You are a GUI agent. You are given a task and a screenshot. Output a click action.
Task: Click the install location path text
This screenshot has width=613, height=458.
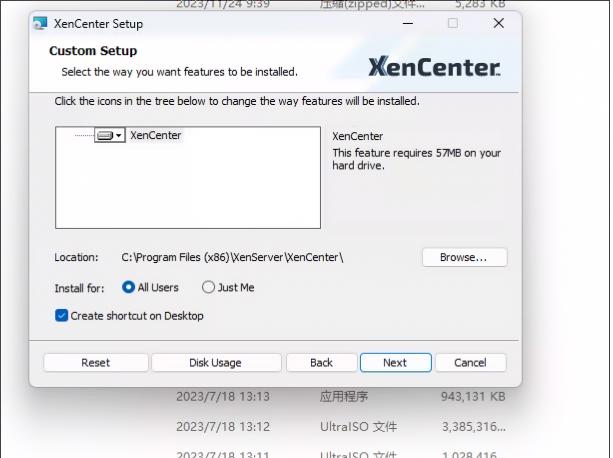[x=232, y=258]
